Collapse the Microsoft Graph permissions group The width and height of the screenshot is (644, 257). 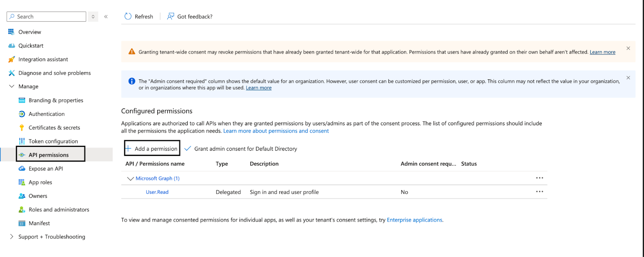pyautogui.click(x=130, y=178)
